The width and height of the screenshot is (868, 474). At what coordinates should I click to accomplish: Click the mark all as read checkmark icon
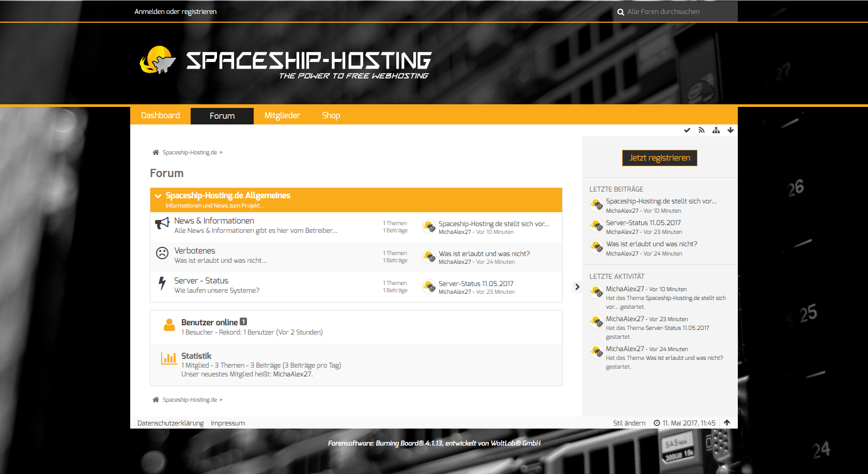tap(687, 130)
